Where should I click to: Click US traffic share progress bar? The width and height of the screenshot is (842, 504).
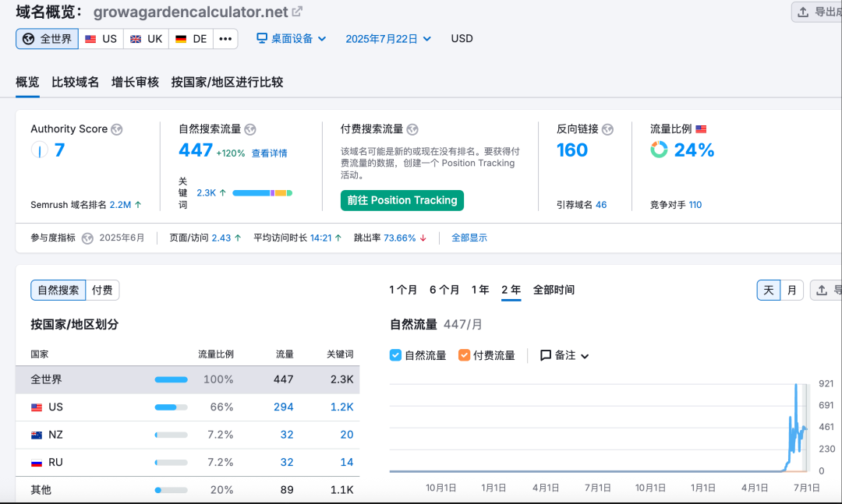coord(172,407)
